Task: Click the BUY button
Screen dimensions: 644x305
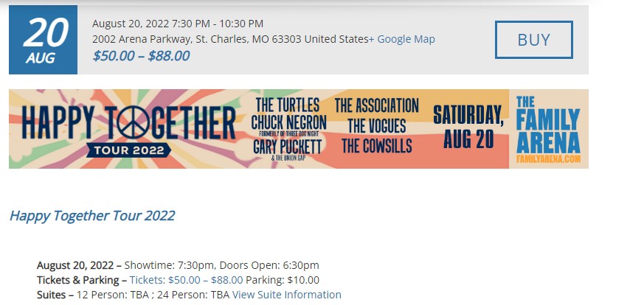Action: [533, 40]
